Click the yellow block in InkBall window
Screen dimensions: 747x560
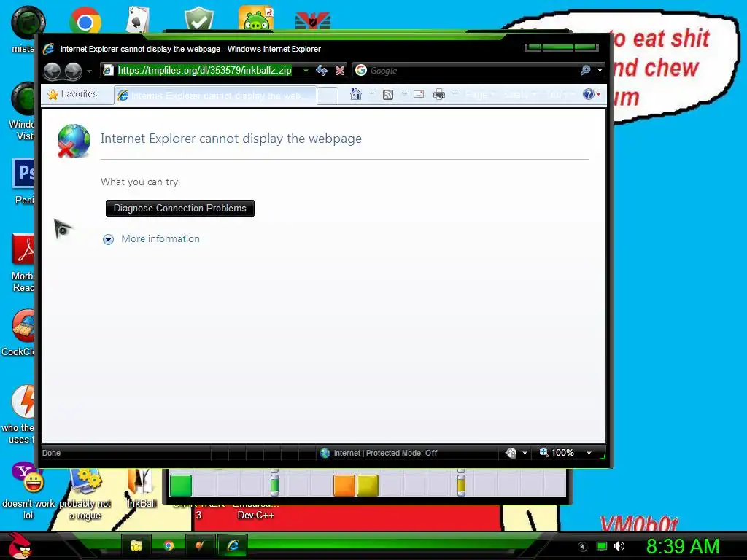pyautogui.click(x=368, y=485)
